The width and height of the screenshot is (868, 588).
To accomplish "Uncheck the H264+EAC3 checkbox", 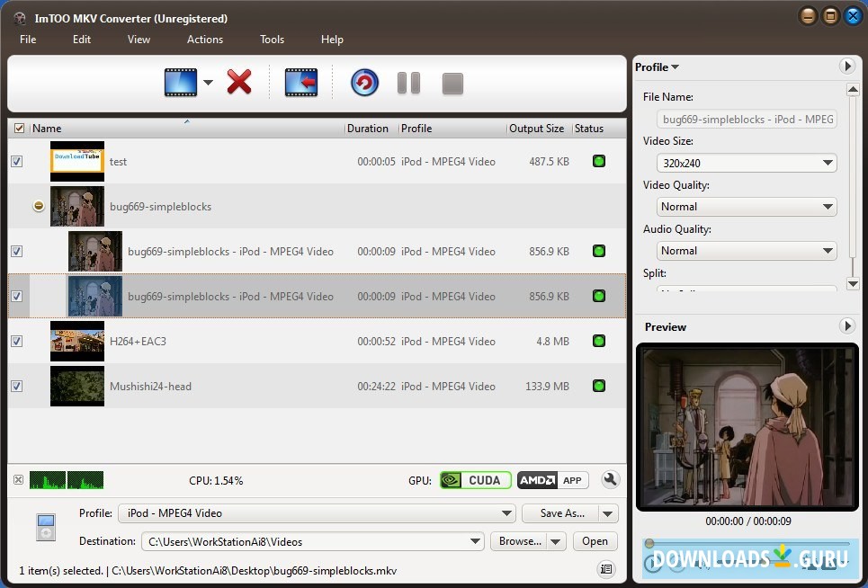I will [x=16, y=342].
